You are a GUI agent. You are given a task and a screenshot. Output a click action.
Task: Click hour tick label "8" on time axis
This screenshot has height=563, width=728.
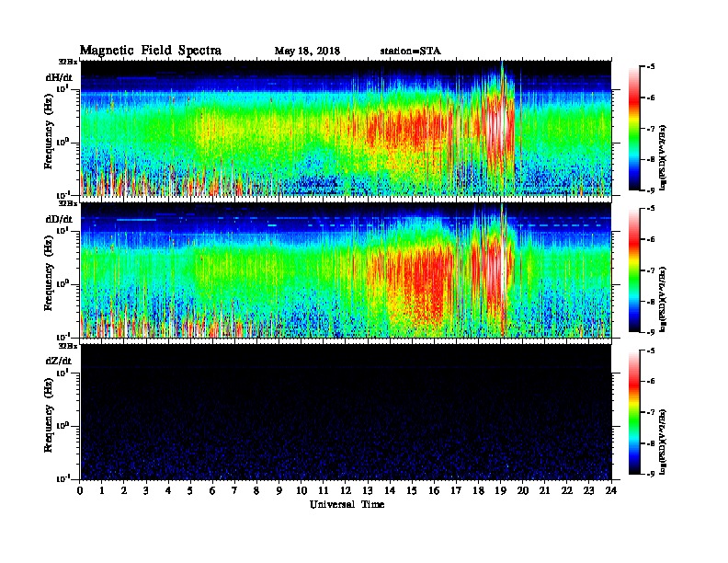coord(256,490)
